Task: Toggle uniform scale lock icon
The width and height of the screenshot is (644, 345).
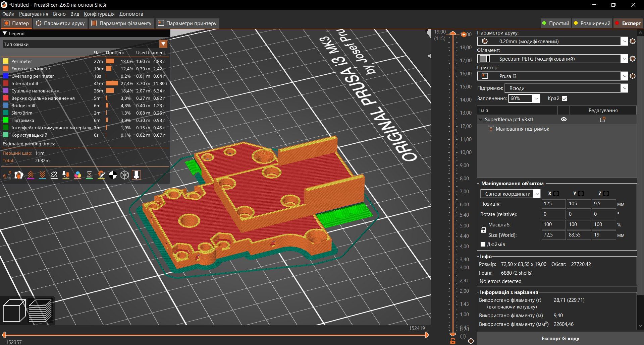Action: point(483,230)
